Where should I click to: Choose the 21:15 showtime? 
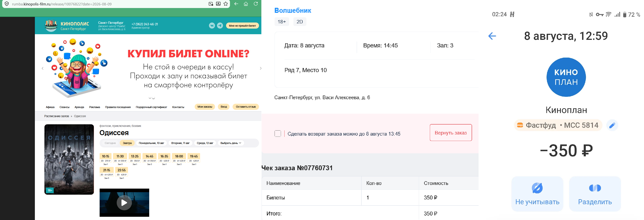click(x=107, y=172)
